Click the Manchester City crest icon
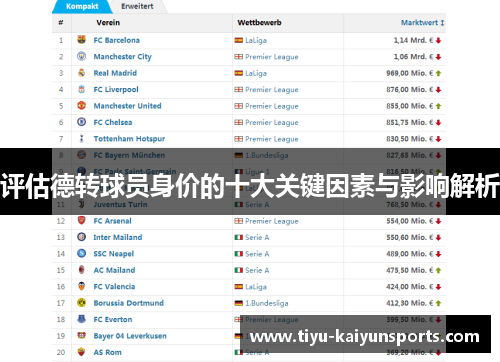This screenshot has width=500, height=362. point(81,56)
